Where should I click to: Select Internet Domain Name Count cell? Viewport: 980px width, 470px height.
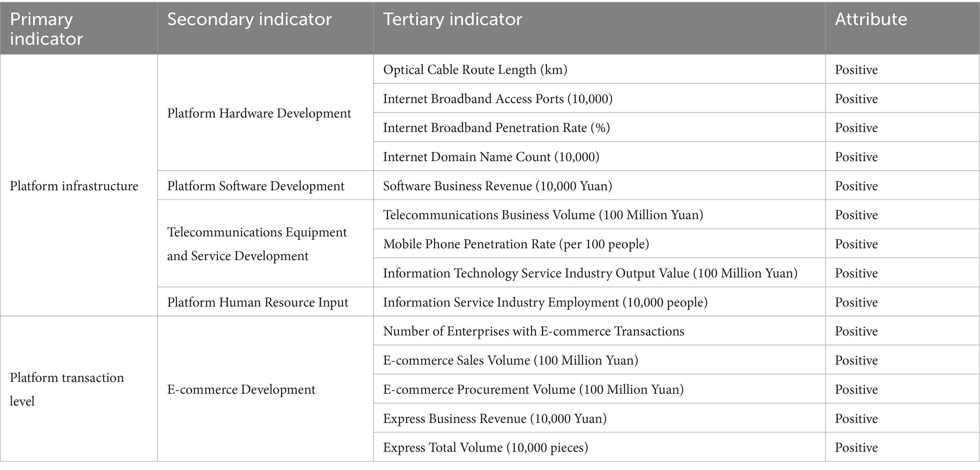pyautogui.click(x=491, y=157)
